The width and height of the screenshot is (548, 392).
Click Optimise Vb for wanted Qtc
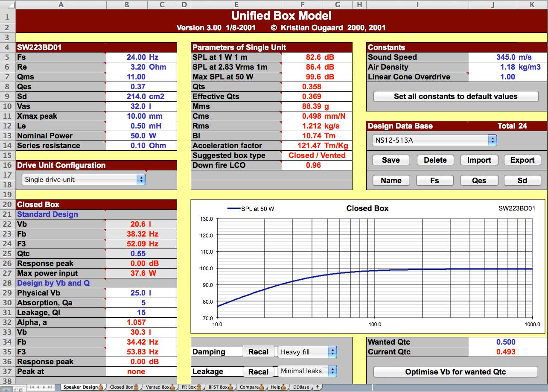pyautogui.click(x=456, y=372)
